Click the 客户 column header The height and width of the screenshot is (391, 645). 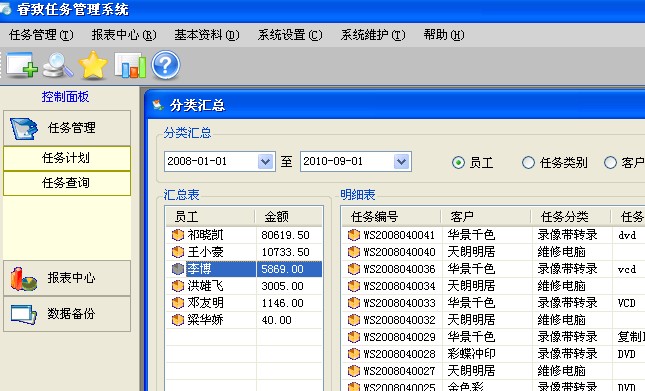pos(486,217)
